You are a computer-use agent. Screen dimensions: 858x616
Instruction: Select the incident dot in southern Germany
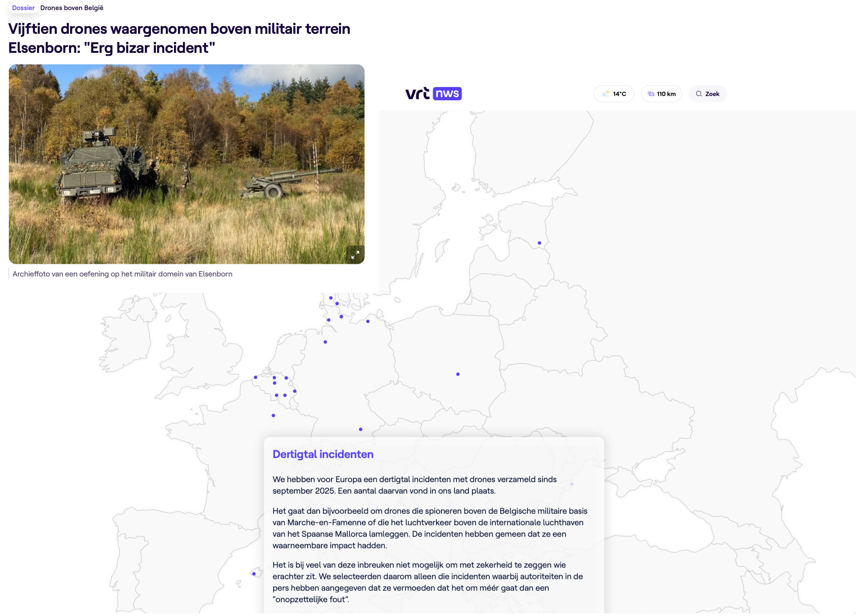(x=361, y=429)
